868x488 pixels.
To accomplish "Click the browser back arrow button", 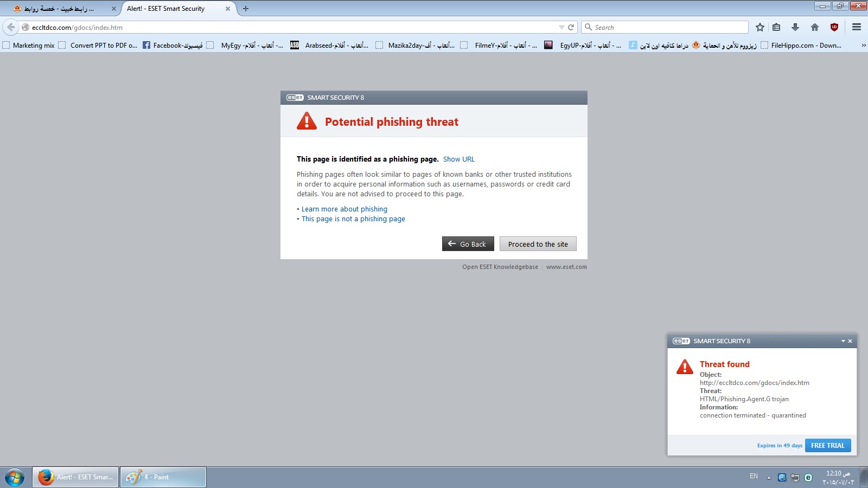I will [x=11, y=27].
